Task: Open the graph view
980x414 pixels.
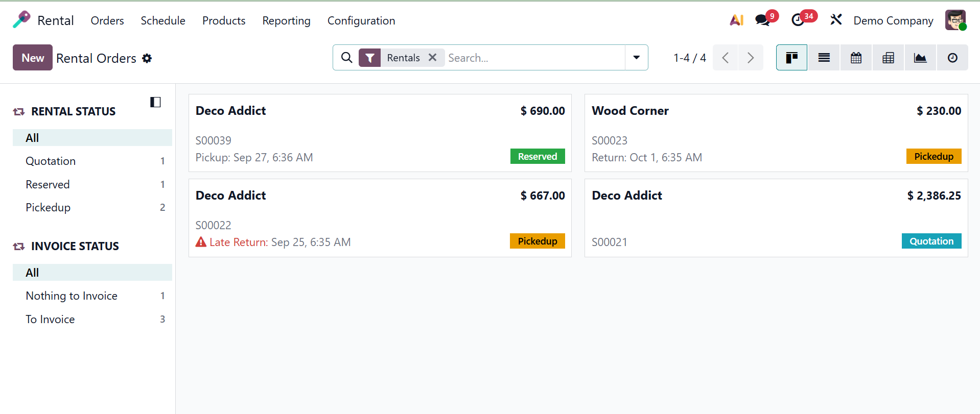Action: click(920, 58)
